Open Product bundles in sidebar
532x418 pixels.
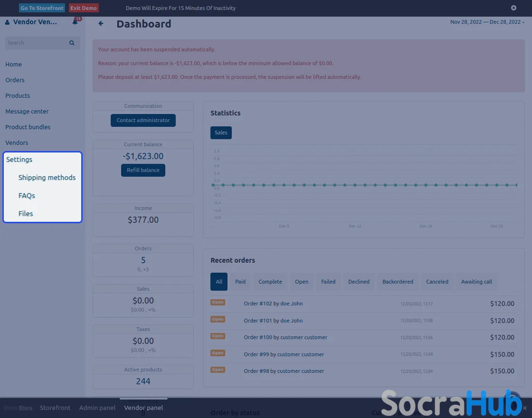(x=28, y=127)
